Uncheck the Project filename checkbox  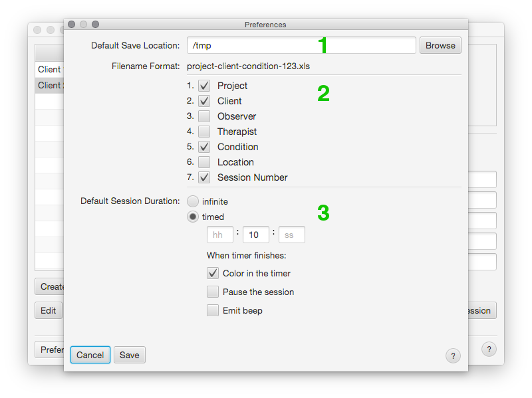[204, 86]
